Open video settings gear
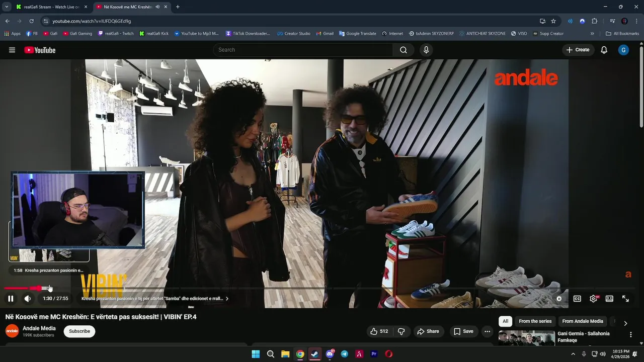Screen dimensions: 644x362 [594, 299]
